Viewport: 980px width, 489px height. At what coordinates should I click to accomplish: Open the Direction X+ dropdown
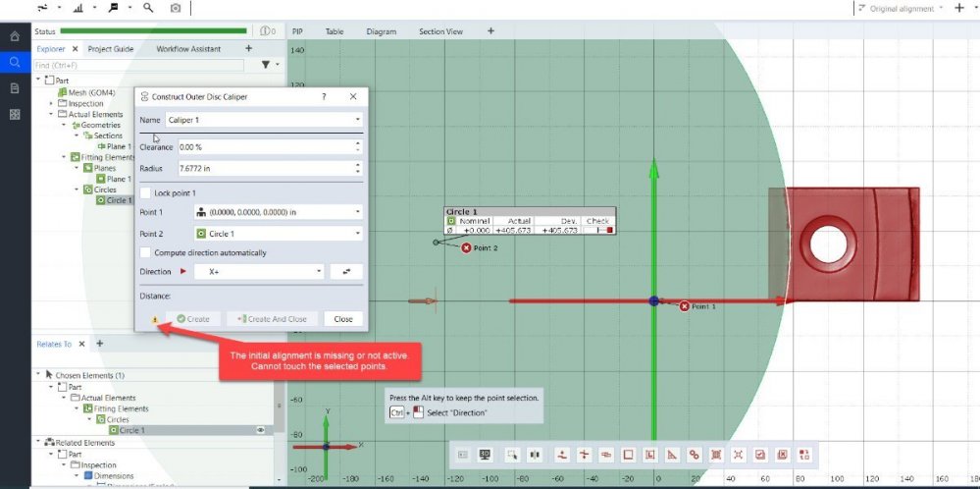[x=259, y=271]
